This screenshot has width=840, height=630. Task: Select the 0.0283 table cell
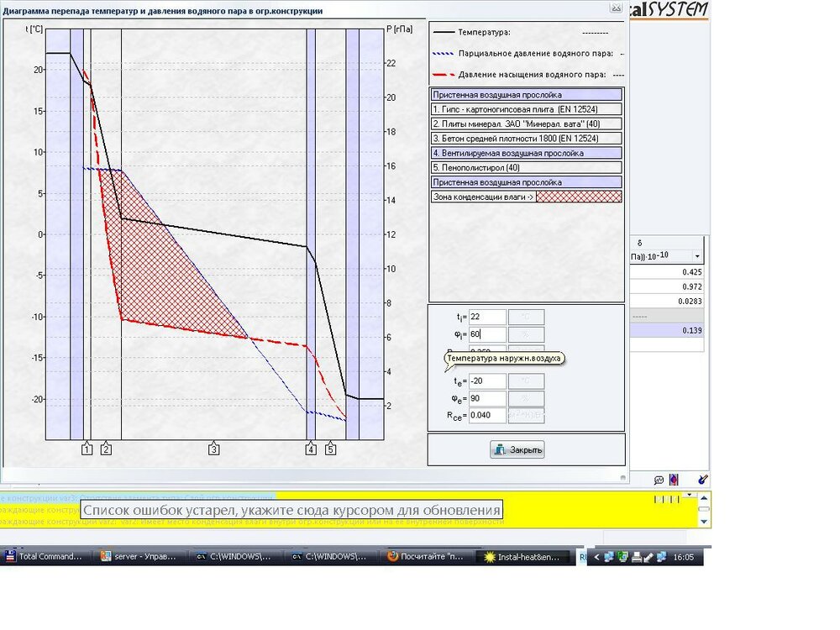667,301
